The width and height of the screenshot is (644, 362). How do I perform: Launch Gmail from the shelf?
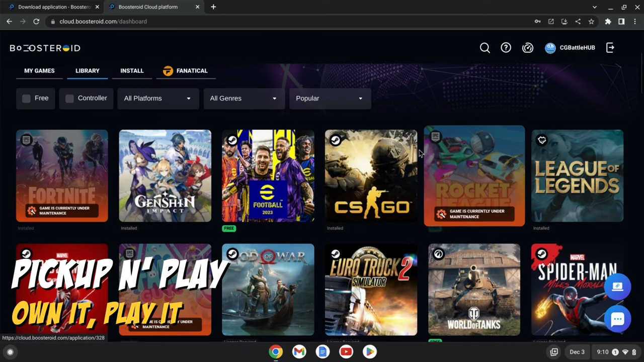point(299,352)
